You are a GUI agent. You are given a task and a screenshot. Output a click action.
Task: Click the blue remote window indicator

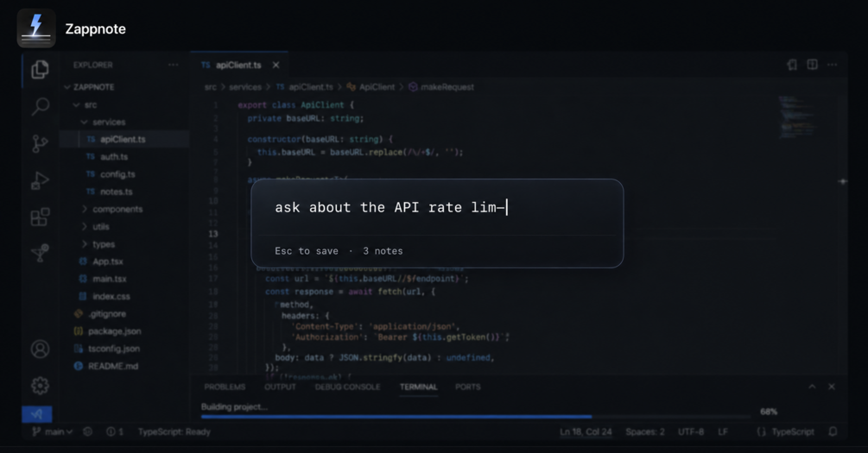pyautogui.click(x=37, y=413)
